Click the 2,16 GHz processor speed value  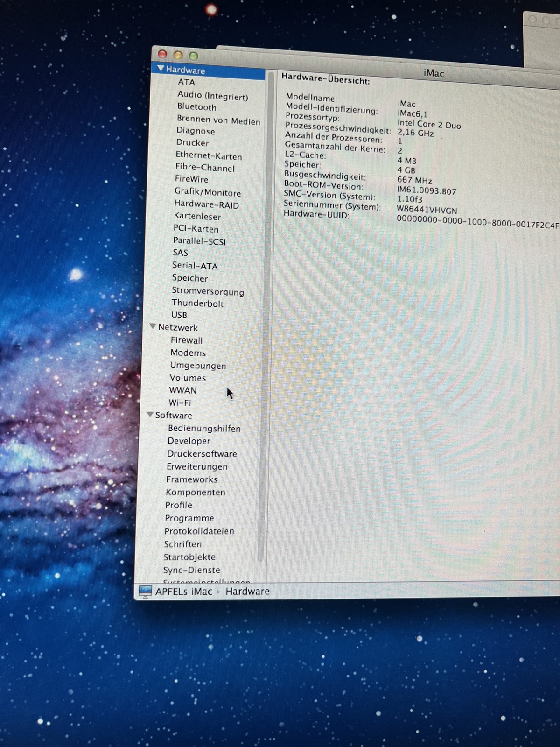point(415,133)
